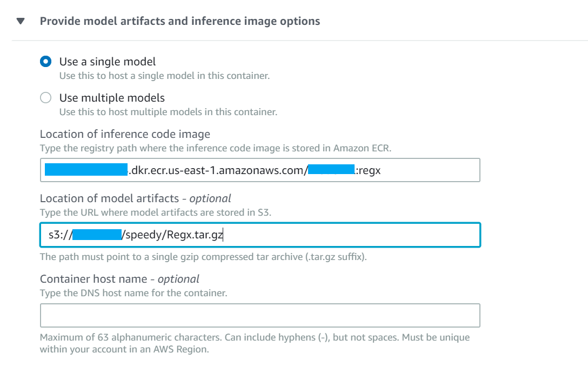Focus the inference code image location field
The image size is (588, 373).
[x=260, y=170]
